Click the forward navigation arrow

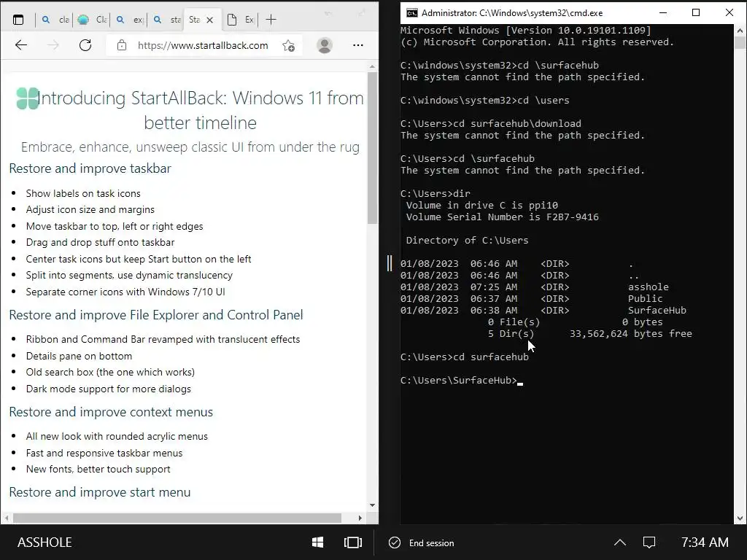point(53,45)
